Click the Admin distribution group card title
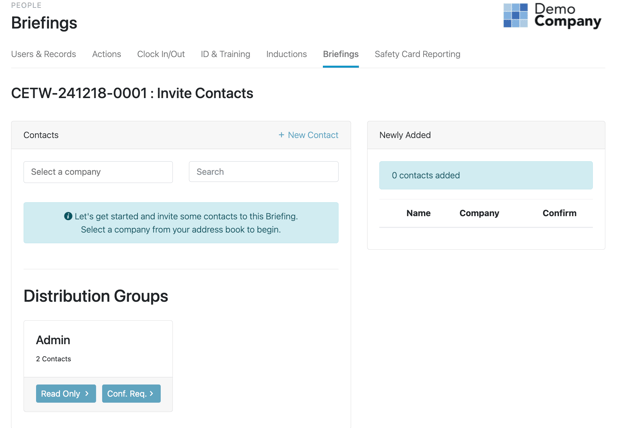The height and width of the screenshot is (428, 635). pyautogui.click(x=53, y=340)
